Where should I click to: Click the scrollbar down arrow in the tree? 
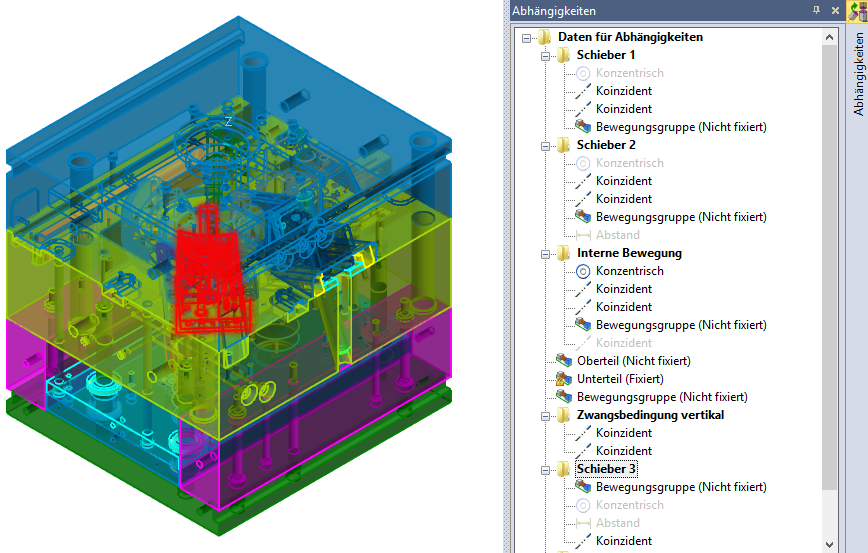click(830, 544)
